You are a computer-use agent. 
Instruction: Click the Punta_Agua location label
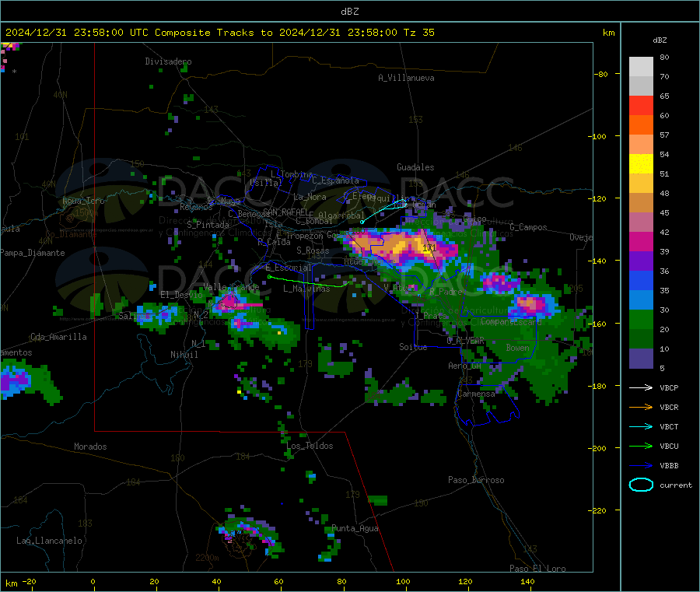click(x=355, y=528)
